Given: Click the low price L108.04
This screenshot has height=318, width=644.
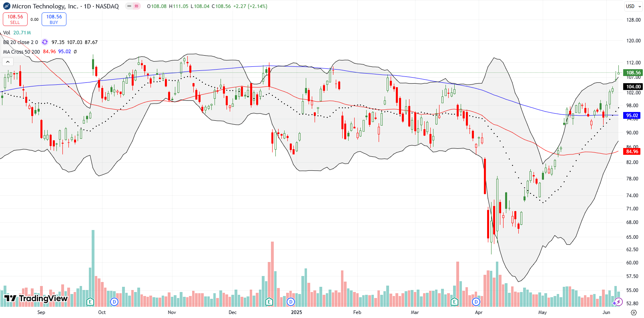Looking at the screenshot, I should [x=200, y=6].
